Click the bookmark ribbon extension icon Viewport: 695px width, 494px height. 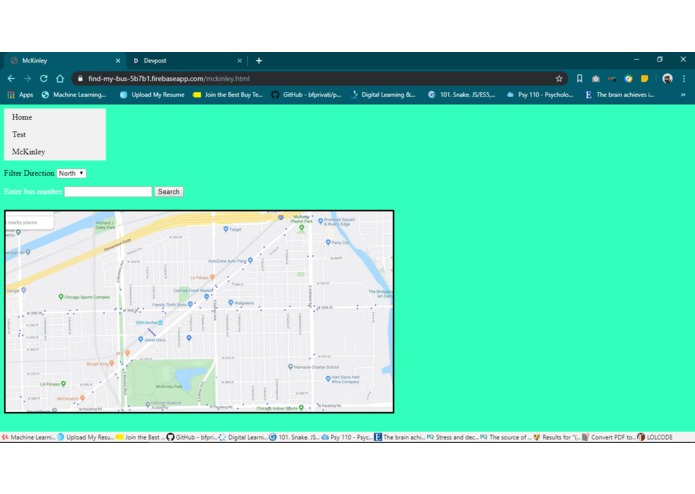579,78
